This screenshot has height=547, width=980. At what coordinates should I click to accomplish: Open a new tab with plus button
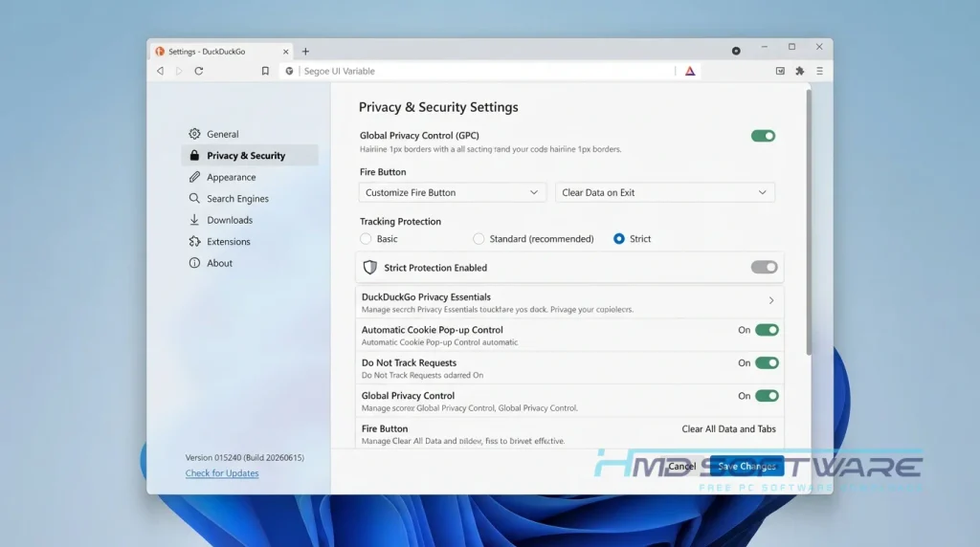click(305, 52)
